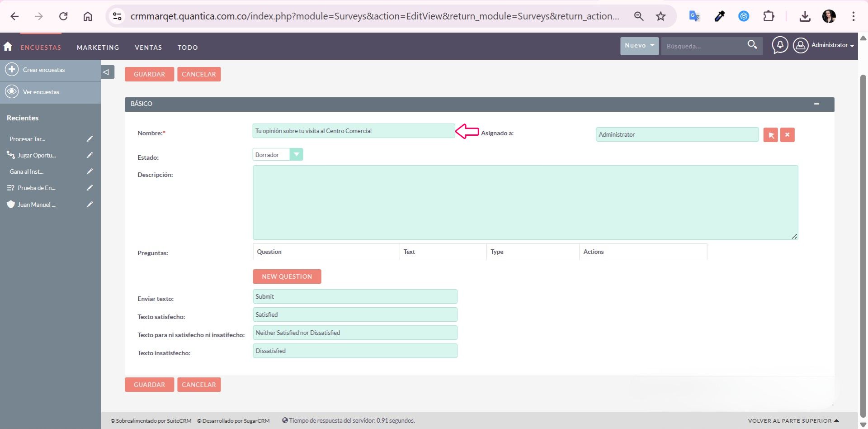Click the edit pencil next to Juan Manuel
The width and height of the screenshot is (868, 429).
pos(90,205)
